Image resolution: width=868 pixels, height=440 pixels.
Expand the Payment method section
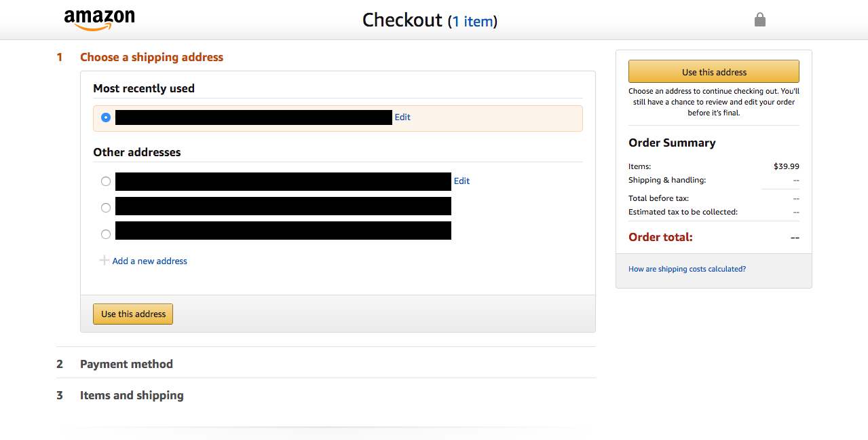pyautogui.click(x=126, y=364)
